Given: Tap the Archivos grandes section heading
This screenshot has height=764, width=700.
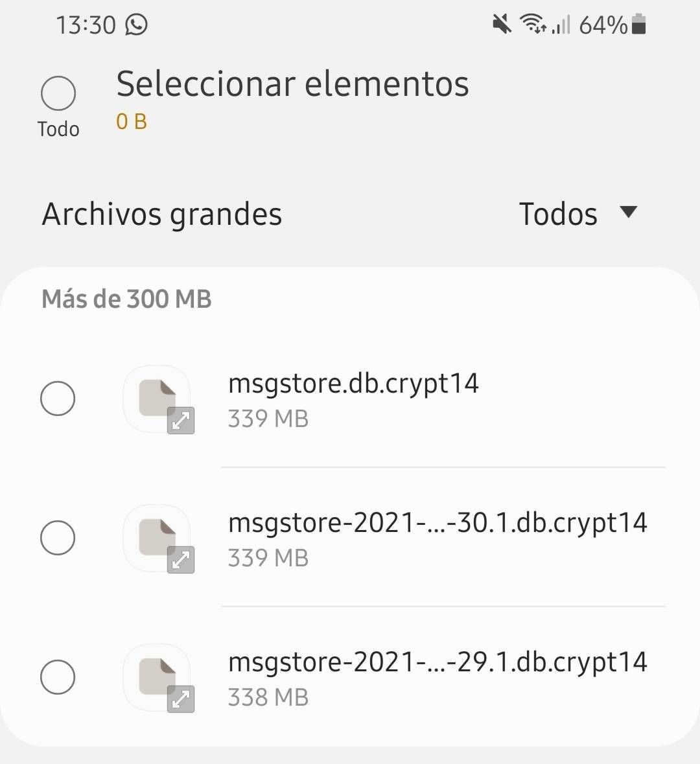Looking at the screenshot, I should (162, 214).
